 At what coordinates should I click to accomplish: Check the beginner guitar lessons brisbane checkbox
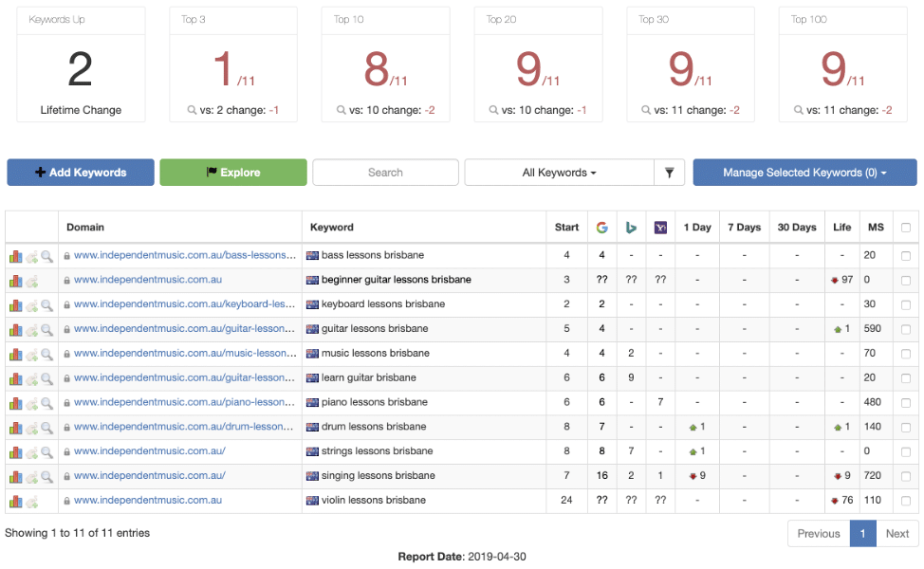pos(906,281)
